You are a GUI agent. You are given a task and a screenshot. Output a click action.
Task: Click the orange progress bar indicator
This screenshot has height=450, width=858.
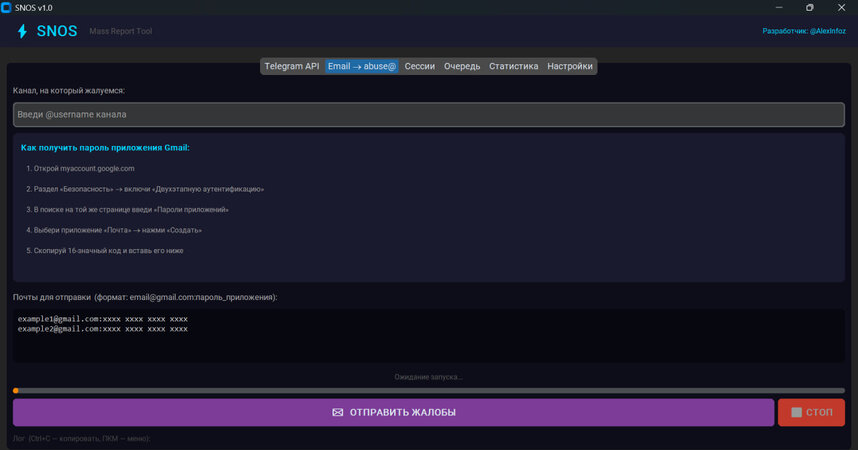(16, 390)
